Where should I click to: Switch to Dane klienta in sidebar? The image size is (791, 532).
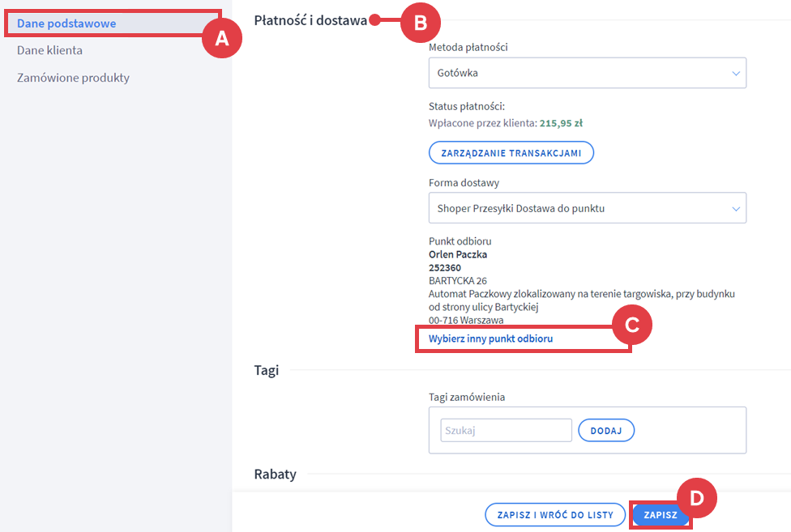click(x=49, y=50)
